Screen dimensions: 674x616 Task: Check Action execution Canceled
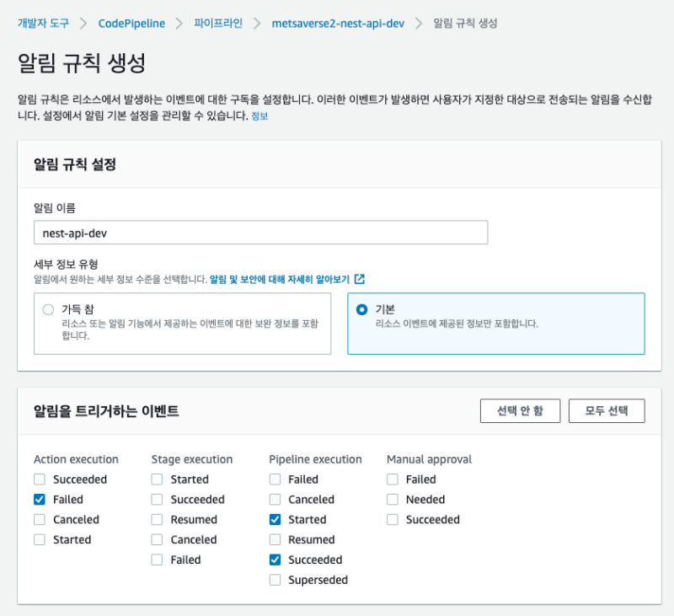click(40, 519)
